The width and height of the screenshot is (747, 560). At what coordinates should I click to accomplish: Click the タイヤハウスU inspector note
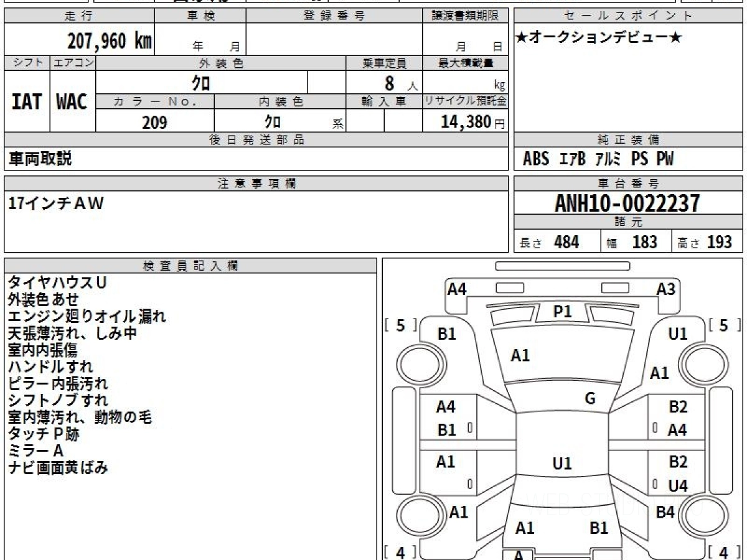pos(57,283)
